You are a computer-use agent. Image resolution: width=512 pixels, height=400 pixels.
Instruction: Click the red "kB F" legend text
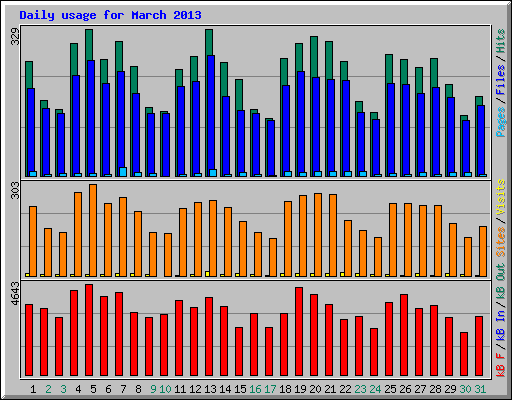pos(500,364)
